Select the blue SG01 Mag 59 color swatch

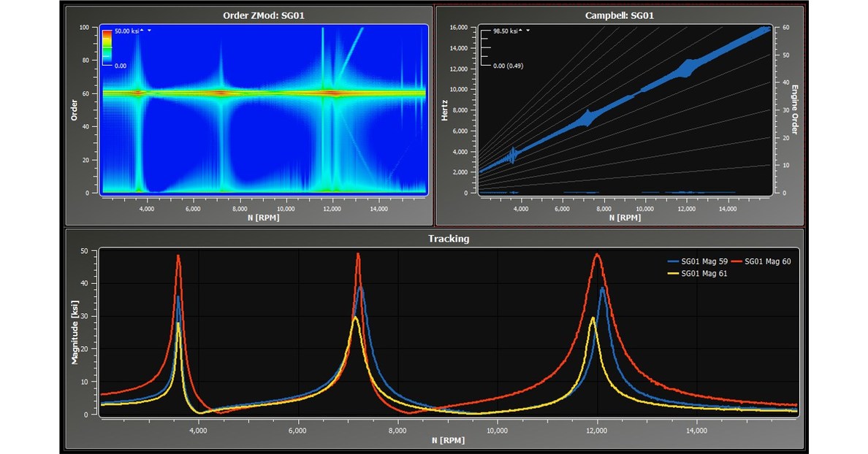pos(673,261)
